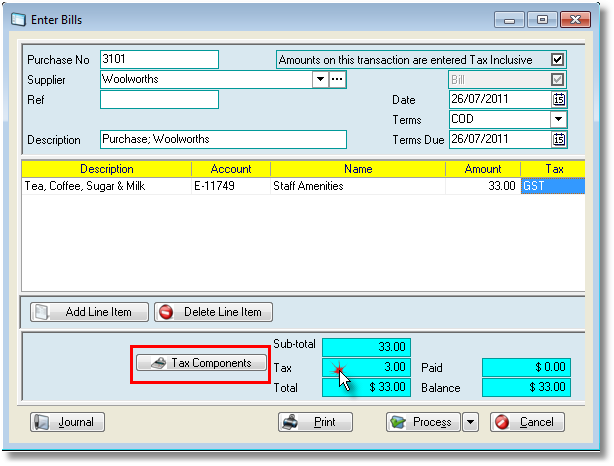This screenshot has width=614, height=466.
Task: Click the greyed-out Bill checkbox
Action: (557, 80)
